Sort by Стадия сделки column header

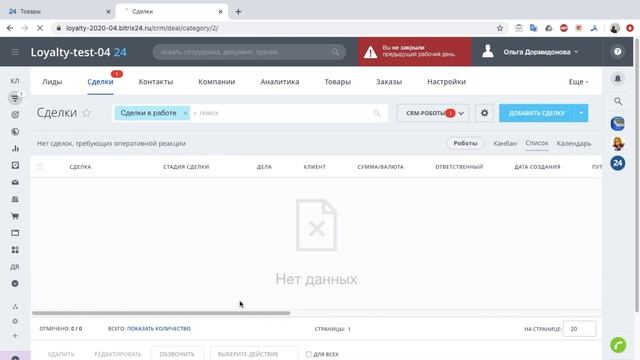pos(186,167)
